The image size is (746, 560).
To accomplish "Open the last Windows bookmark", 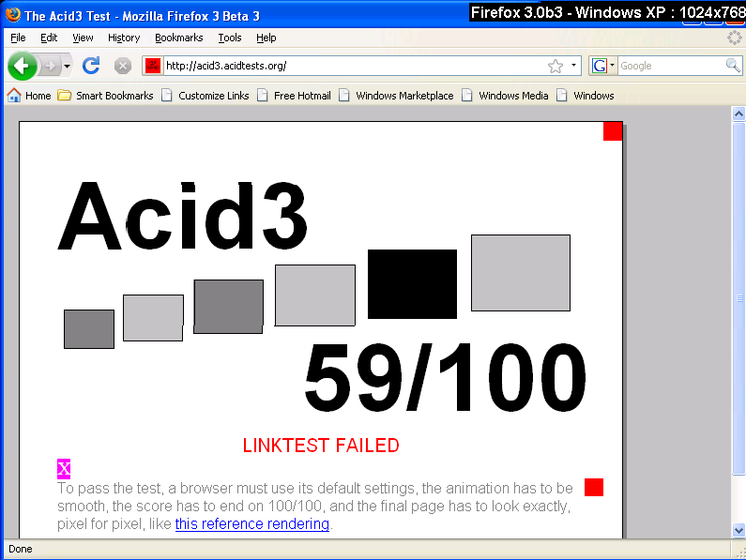I will pyautogui.click(x=586, y=96).
